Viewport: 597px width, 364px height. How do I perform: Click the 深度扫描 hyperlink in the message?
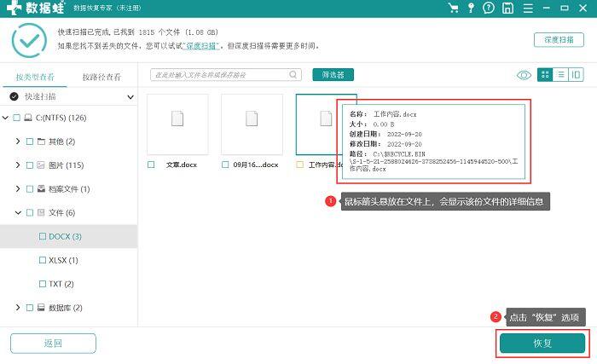pyautogui.click(x=200, y=46)
